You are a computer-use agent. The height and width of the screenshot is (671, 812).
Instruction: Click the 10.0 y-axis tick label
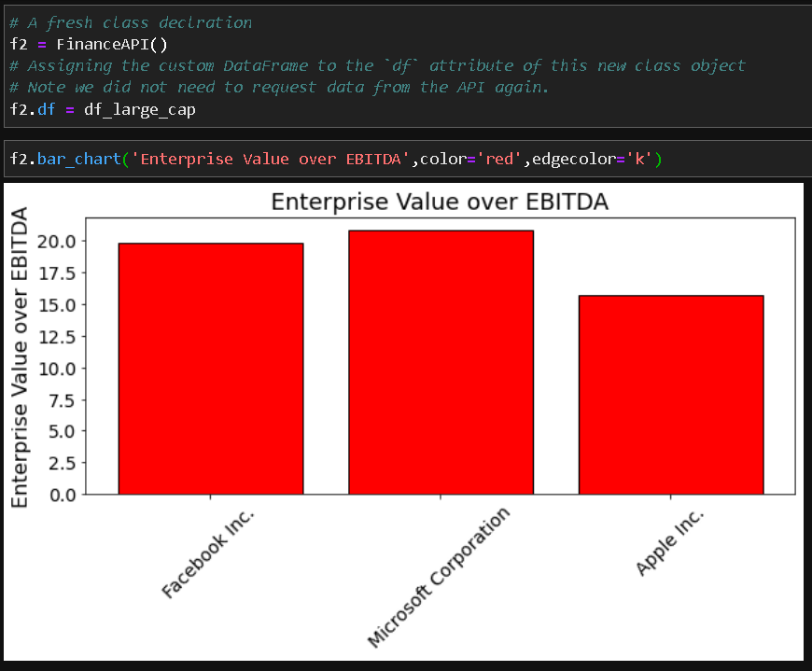pyautogui.click(x=57, y=369)
